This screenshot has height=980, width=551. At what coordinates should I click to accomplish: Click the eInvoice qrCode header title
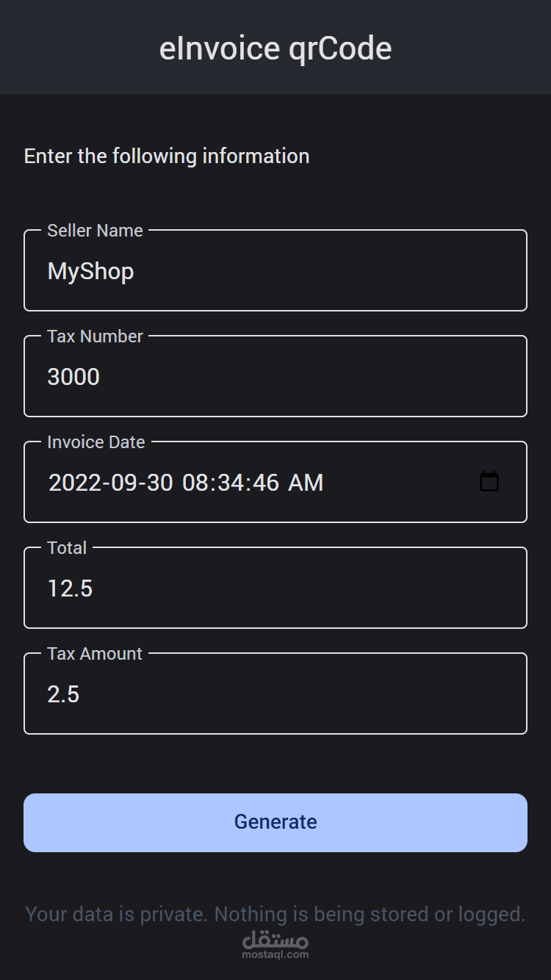pyautogui.click(x=275, y=48)
